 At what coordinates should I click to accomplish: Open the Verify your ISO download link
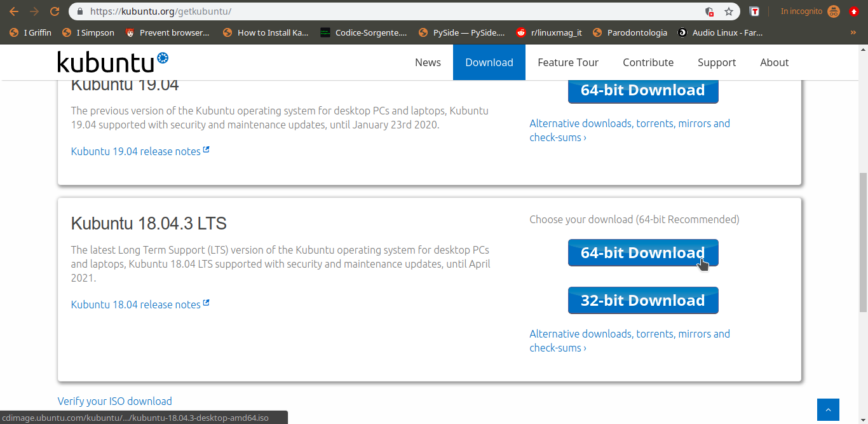pyautogui.click(x=115, y=401)
